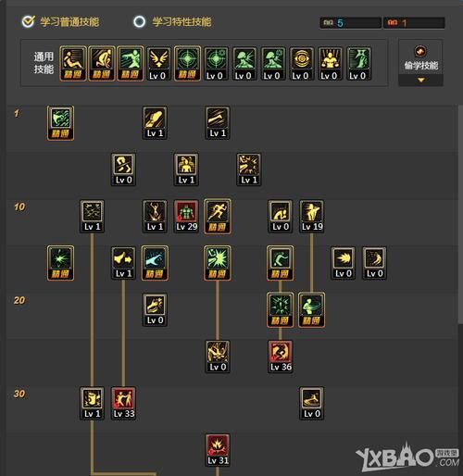Enable the 学习普通技能 checkbox
Viewport: 463px width, 476px height.
tap(28, 21)
